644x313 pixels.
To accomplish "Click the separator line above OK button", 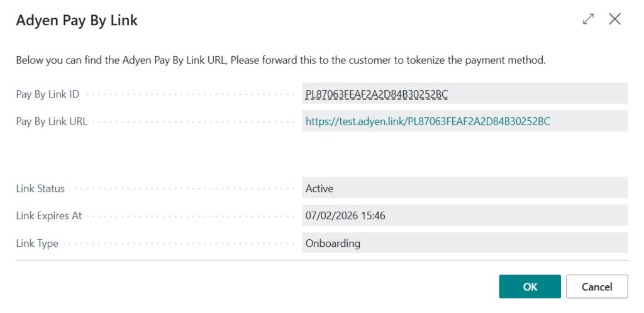I will coord(321,260).
